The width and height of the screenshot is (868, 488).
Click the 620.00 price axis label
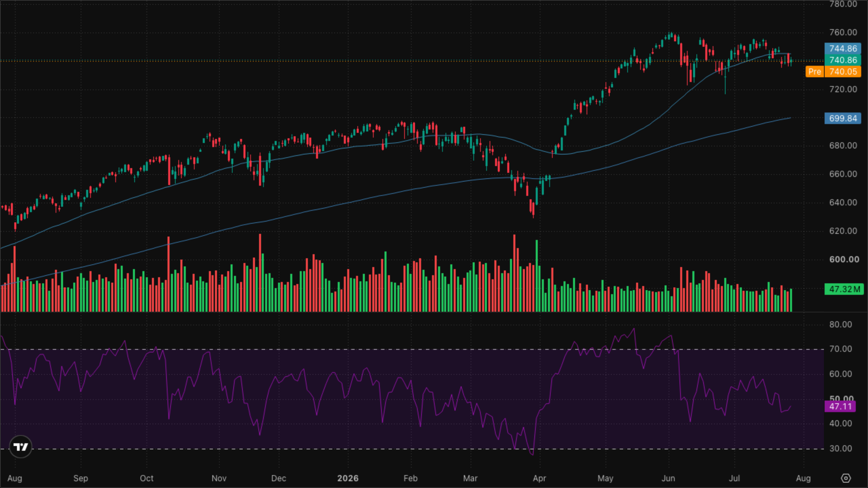[843, 231]
